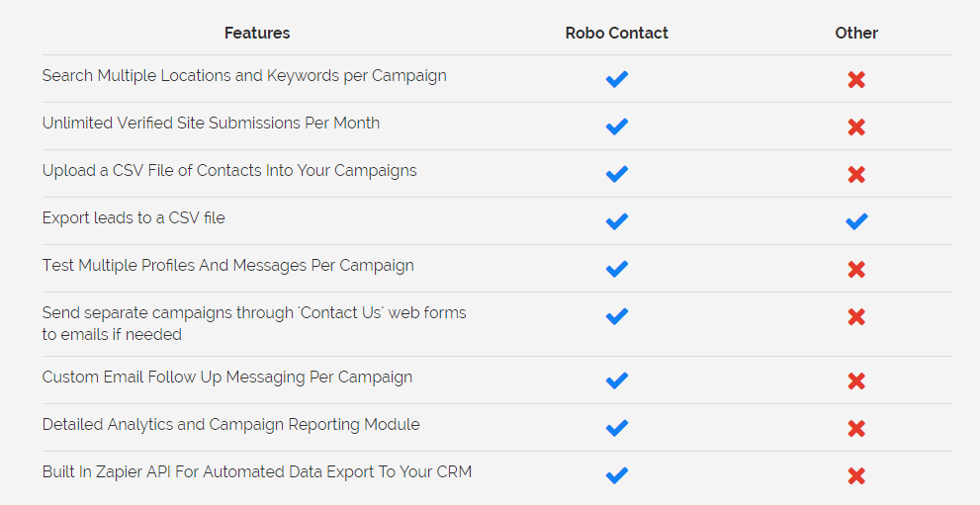Click Robo Contact checkmark for Search Multiple Locations

click(616, 79)
